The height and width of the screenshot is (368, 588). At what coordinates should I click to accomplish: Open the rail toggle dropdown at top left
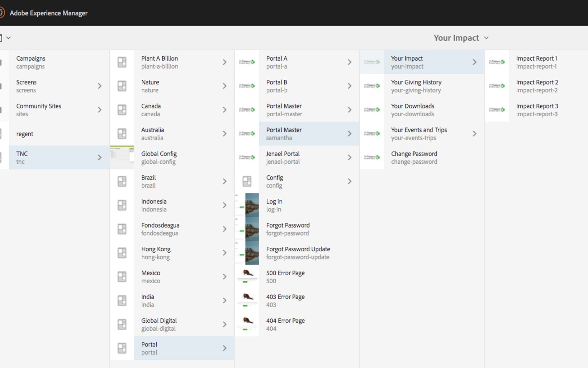pyautogui.click(x=5, y=38)
